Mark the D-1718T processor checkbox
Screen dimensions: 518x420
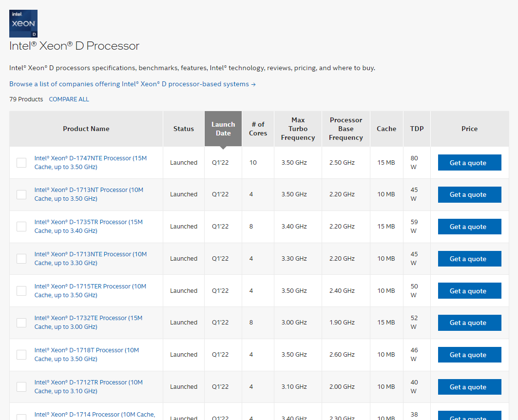21,355
